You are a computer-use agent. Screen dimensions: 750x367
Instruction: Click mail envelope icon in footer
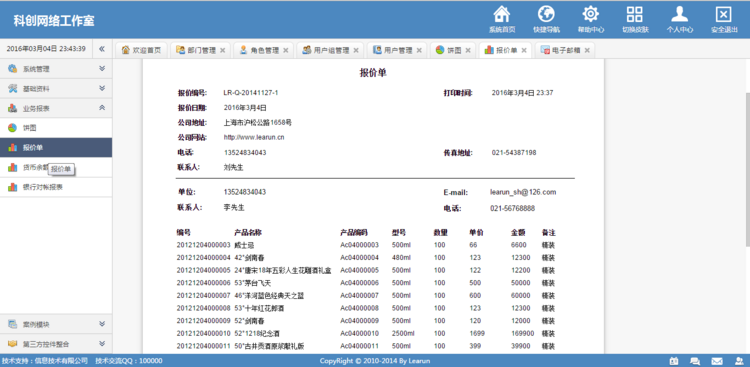[717, 361]
